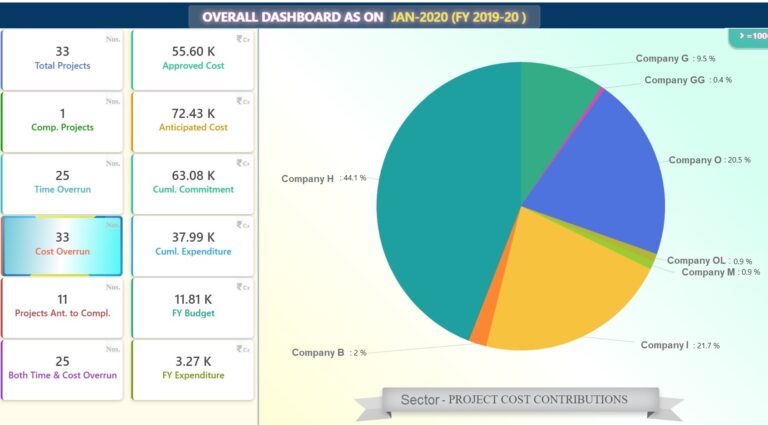Select the Cost Overrun card
This screenshot has height=425, width=768.
tap(62, 246)
